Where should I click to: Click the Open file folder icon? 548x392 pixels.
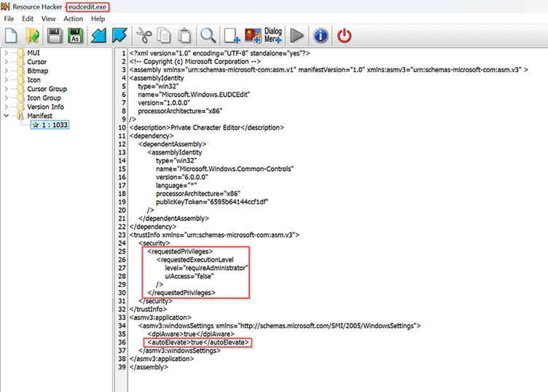click(32, 35)
